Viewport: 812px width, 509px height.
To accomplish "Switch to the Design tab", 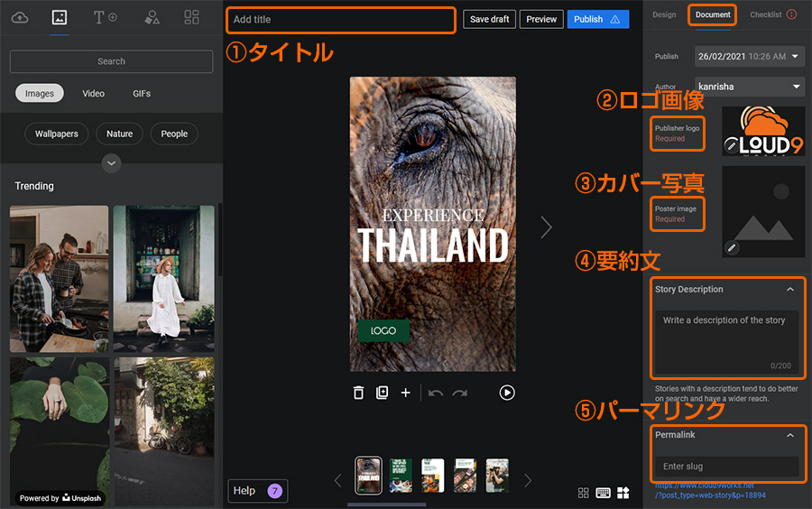I will tap(664, 15).
